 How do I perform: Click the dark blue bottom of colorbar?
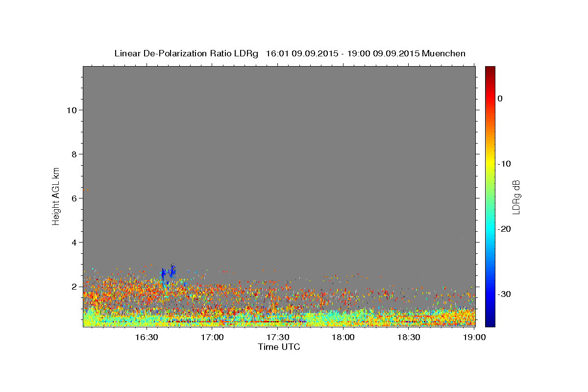490,323
